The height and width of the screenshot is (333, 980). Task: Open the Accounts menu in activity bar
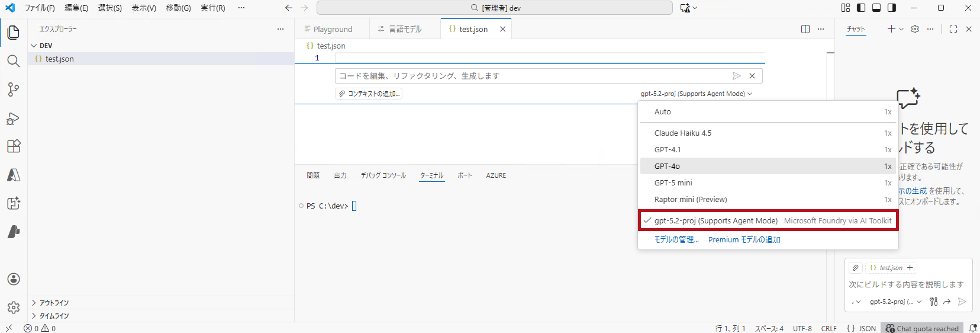tap(14, 279)
